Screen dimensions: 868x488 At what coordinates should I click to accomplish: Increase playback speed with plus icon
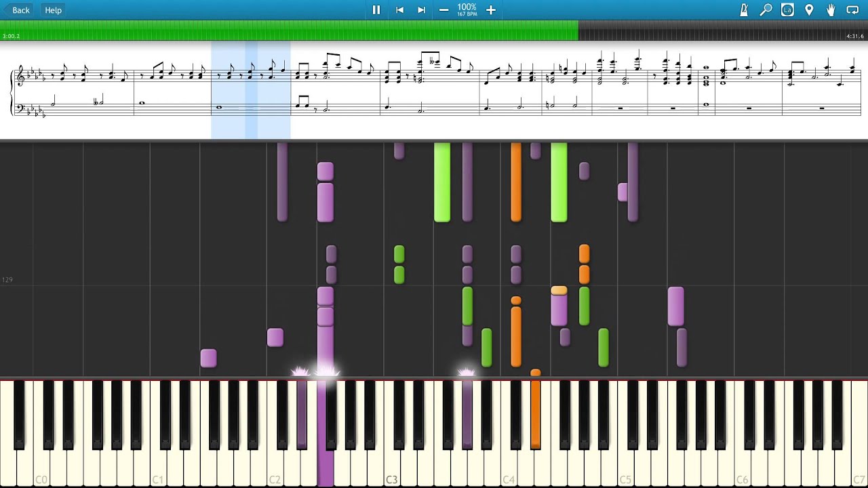click(x=491, y=10)
